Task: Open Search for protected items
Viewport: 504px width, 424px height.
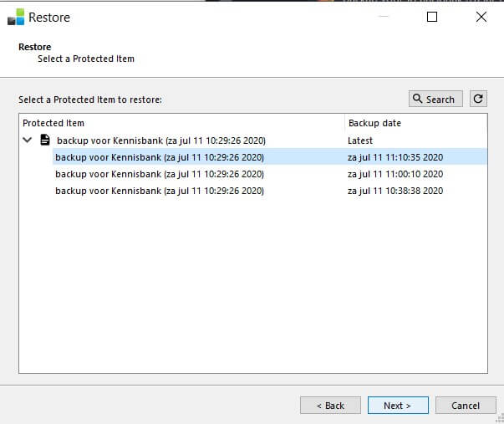Action: pos(435,99)
